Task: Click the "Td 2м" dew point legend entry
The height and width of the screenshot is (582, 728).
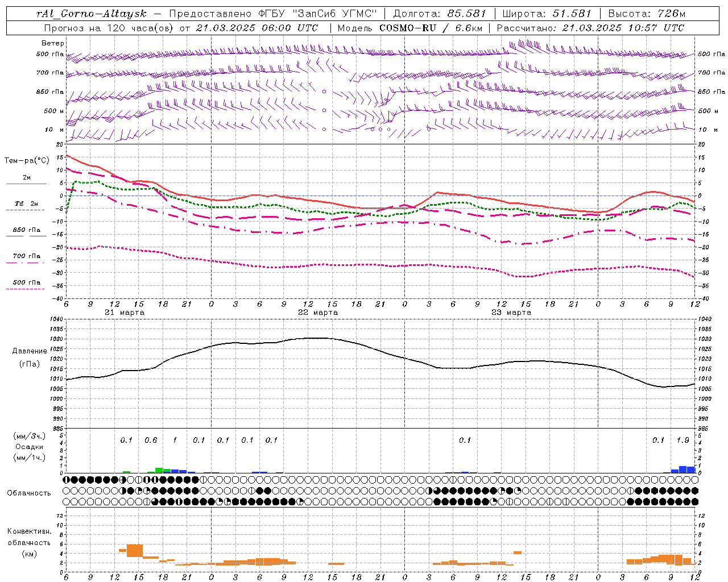Action: 27,203
